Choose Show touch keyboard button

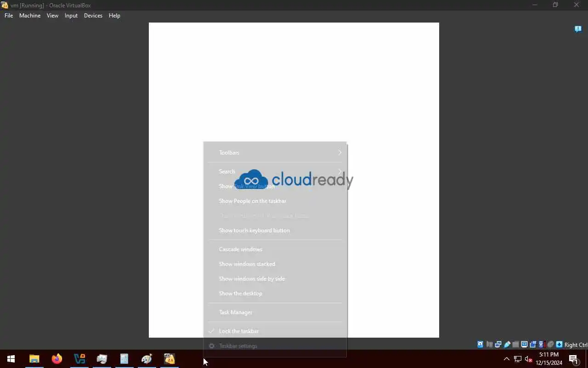click(x=275, y=230)
